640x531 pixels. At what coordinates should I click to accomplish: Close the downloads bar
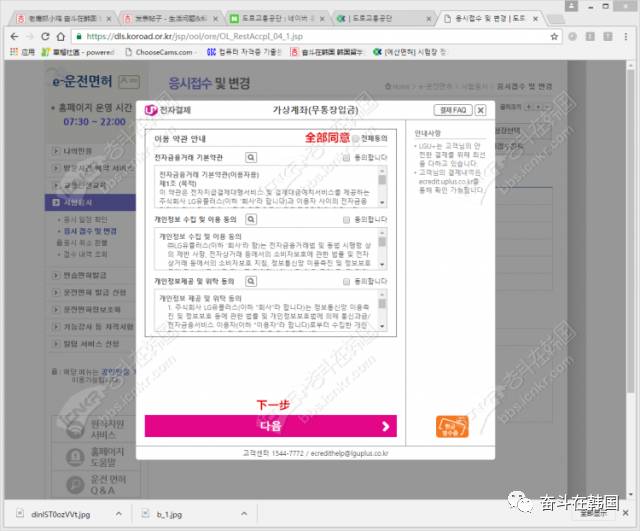tap(625, 513)
